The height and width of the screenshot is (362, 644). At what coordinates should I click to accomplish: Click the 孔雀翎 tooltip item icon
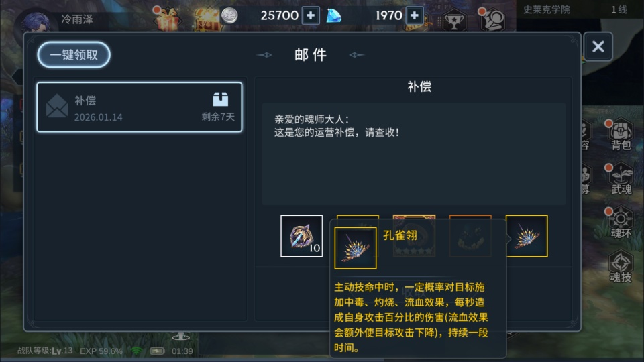(356, 248)
